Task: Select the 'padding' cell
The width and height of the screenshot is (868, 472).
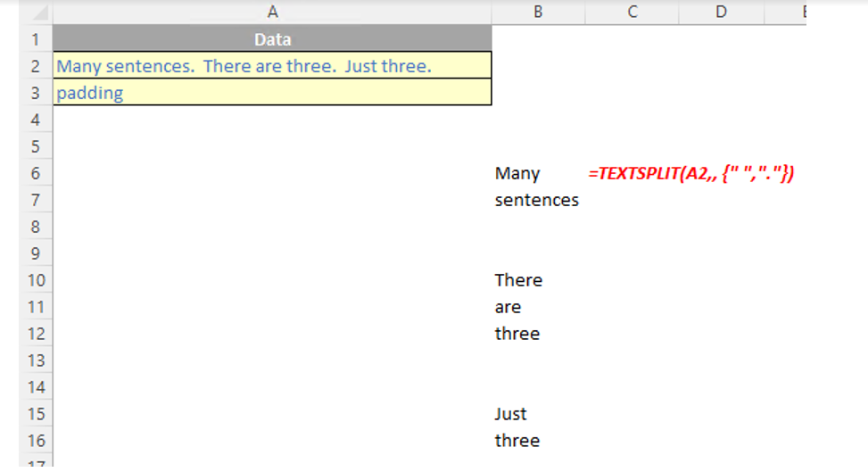Action: [x=272, y=93]
